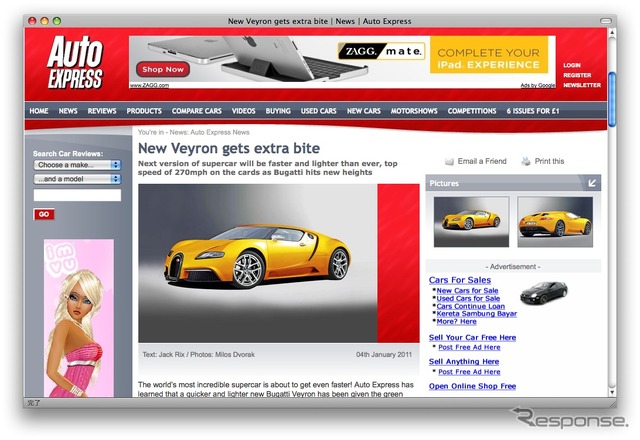Open the '...and a model' dropdown
The image size is (640, 440).
click(77, 179)
